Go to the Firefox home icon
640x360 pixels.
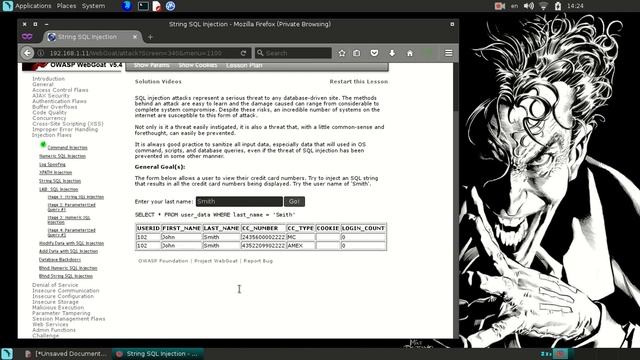[410, 53]
